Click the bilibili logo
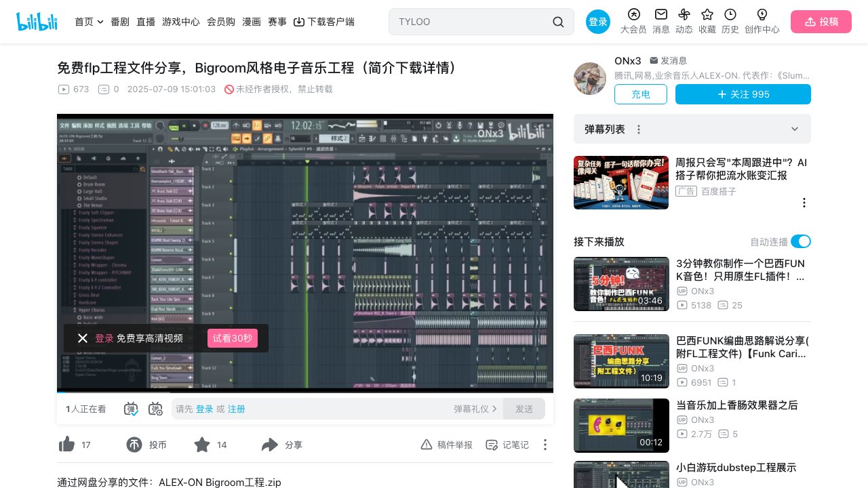 tap(37, 22)
